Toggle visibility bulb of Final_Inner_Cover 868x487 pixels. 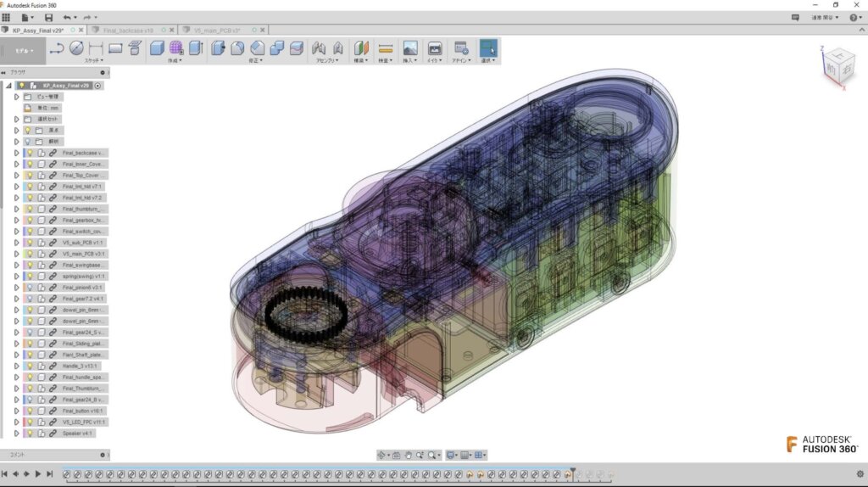tap(30, 164)
